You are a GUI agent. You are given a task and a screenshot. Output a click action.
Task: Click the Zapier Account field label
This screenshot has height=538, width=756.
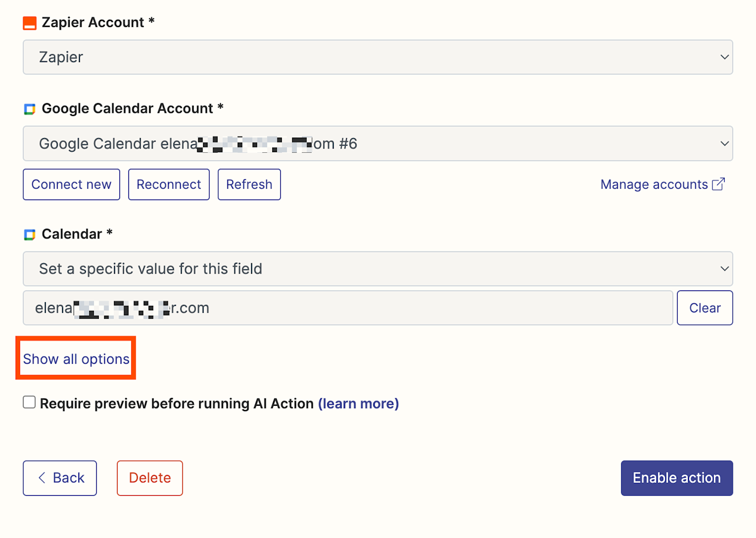pos(98,23)
